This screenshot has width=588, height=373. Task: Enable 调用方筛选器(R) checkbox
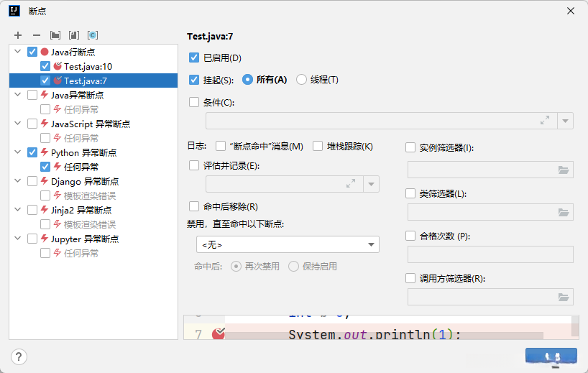point(410,278)
